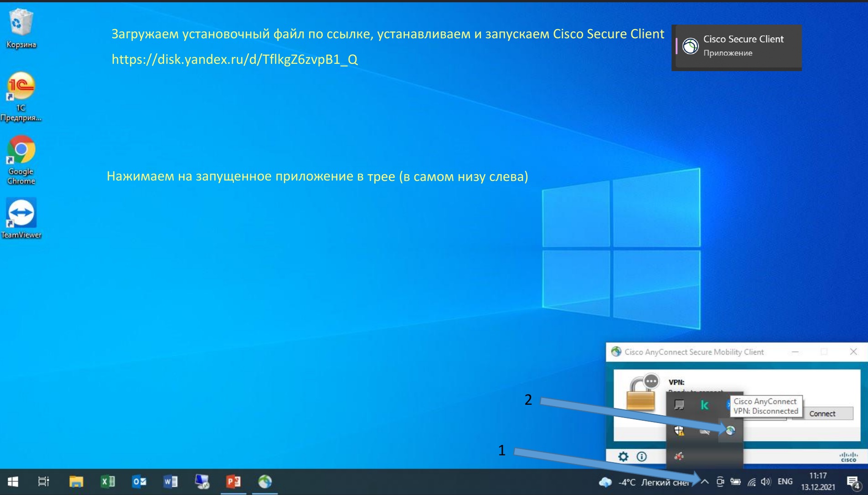The height and width of the screenshot is (495, 868).
Task: Open Word from the taskbar
Action: click(170, 481)
